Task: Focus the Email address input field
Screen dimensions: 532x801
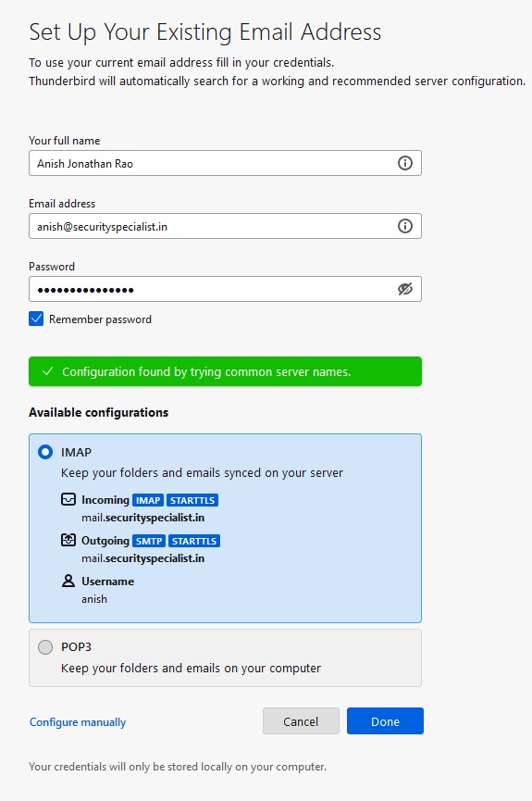Action: 225,226
